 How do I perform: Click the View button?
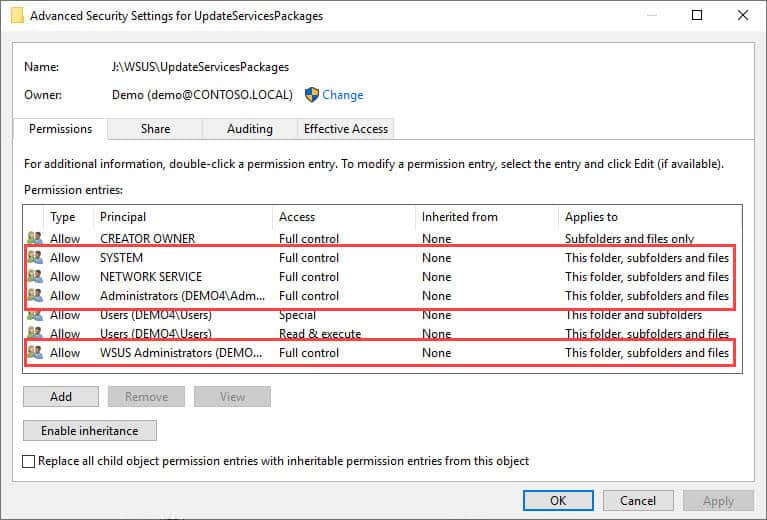click(232, 397)
